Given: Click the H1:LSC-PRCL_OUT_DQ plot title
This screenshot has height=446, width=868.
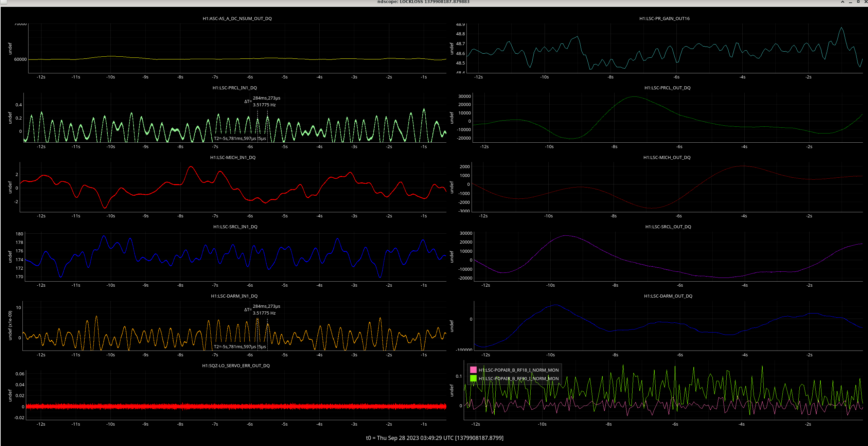Looking at the screenshot, I should click(x=667, y=88).
